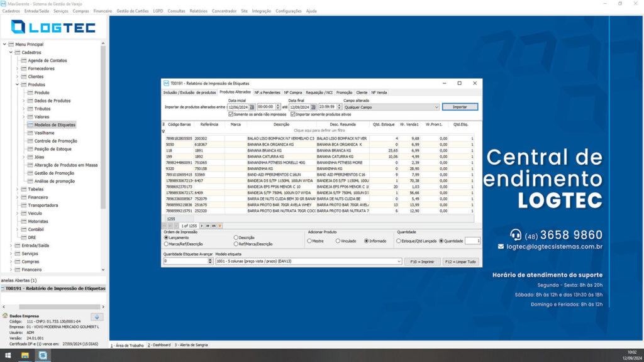The width and height of the screenshot is (644, 362).
Task: Go to next record in grid navigator
Action: (202, 226)
